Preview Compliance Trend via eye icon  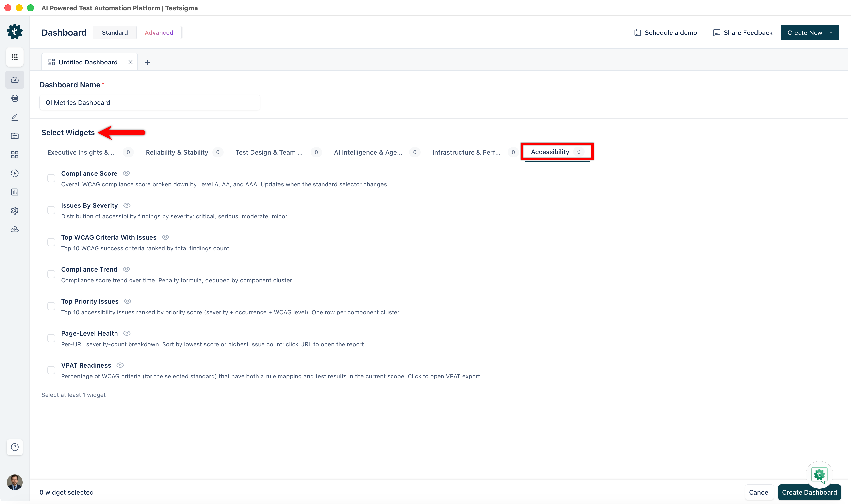126,269
